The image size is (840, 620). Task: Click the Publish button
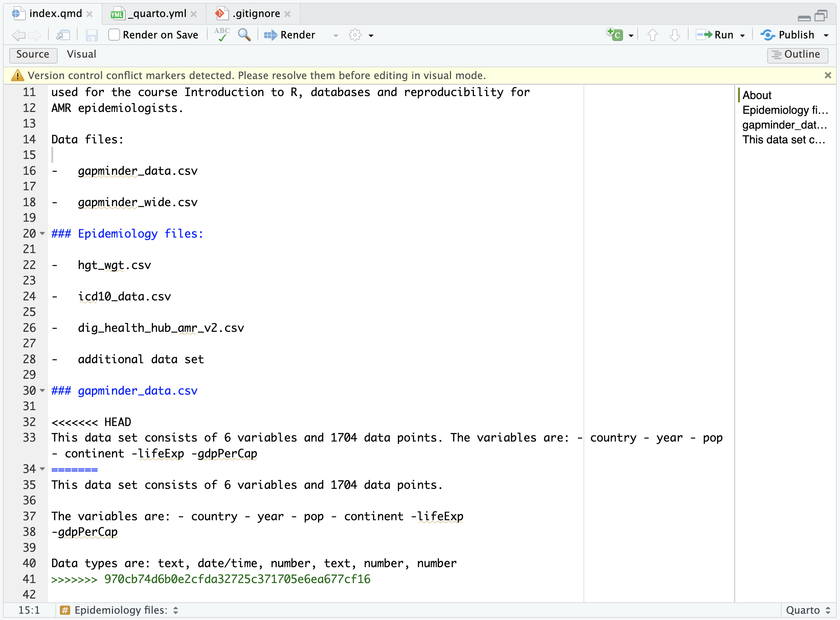point(788,35)
